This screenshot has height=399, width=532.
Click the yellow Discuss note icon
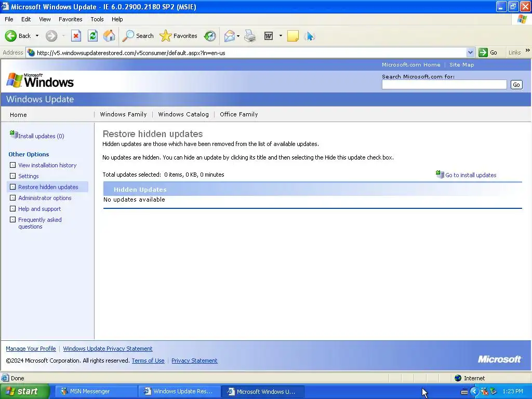coord(293,36)
